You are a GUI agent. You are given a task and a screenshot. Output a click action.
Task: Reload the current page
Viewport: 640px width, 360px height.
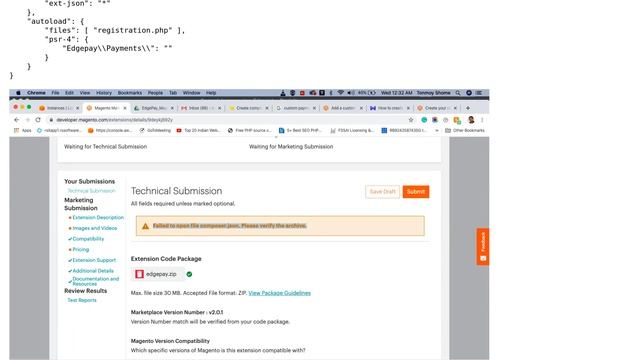[38, 120]
